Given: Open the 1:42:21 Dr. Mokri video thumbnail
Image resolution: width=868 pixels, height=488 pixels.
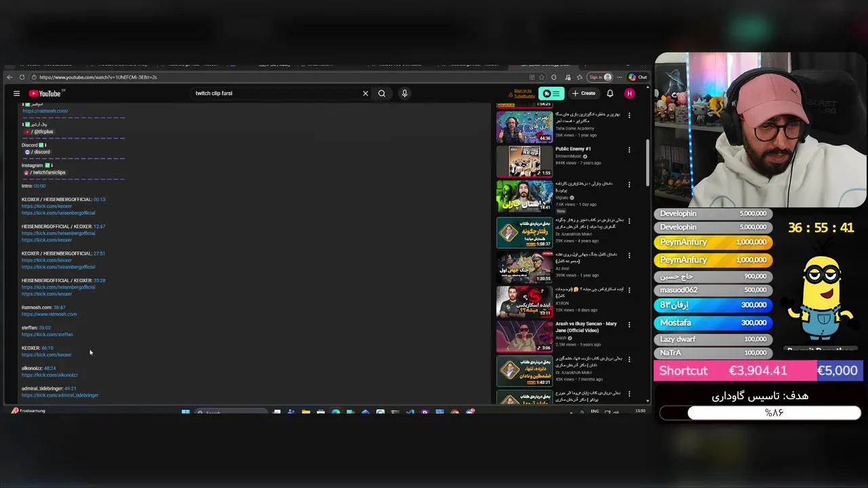Looking at the screenshot, I should (x=524, y=371).
